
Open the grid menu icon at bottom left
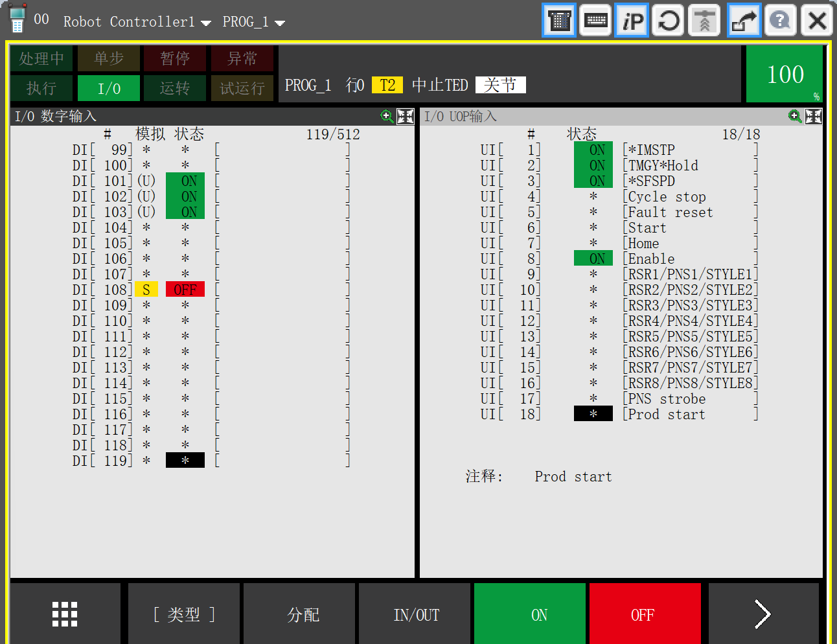click(x=65, y=614)
